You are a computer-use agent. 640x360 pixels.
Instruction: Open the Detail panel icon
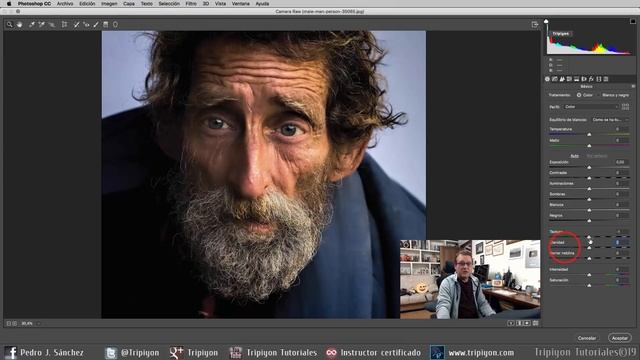click(562, 79)
